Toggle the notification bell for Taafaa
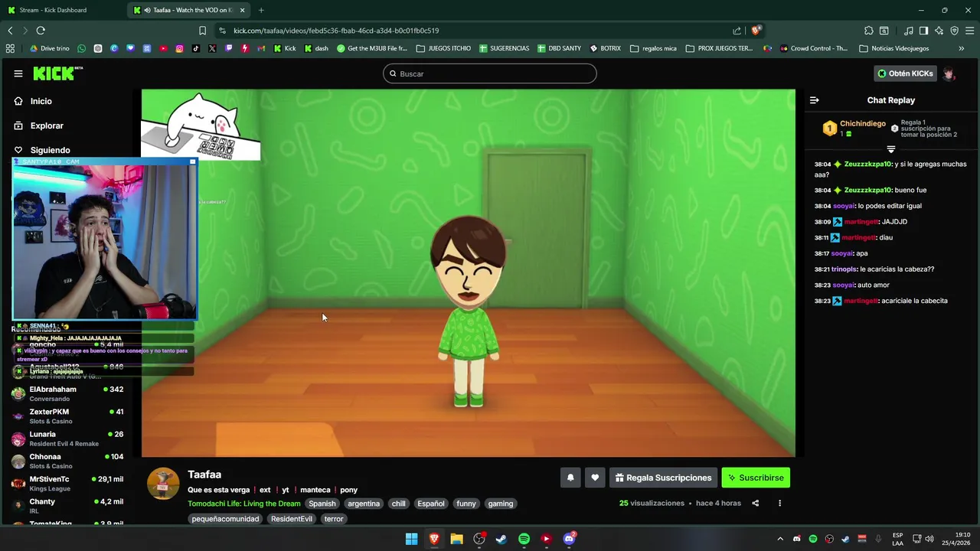This screenshot has height=551, width=980. 570,478
